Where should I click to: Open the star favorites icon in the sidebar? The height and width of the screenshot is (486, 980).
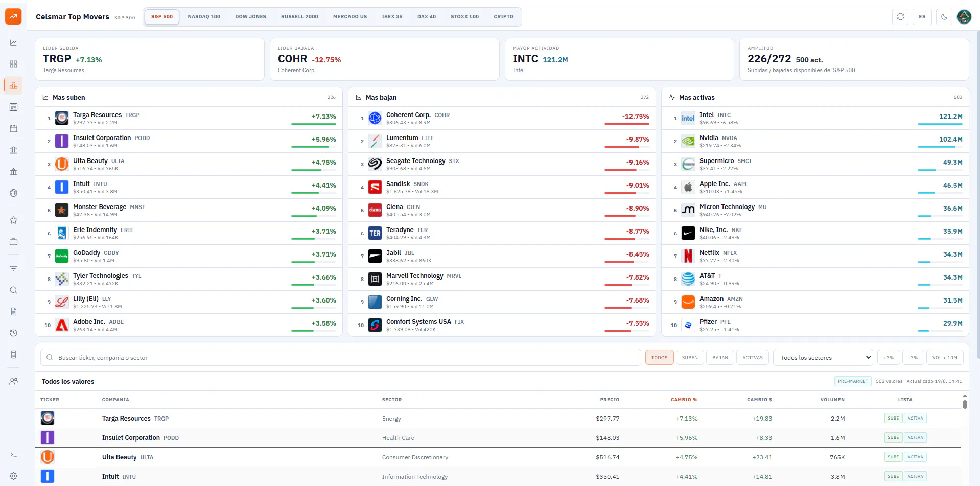click(x=14, y=220)
